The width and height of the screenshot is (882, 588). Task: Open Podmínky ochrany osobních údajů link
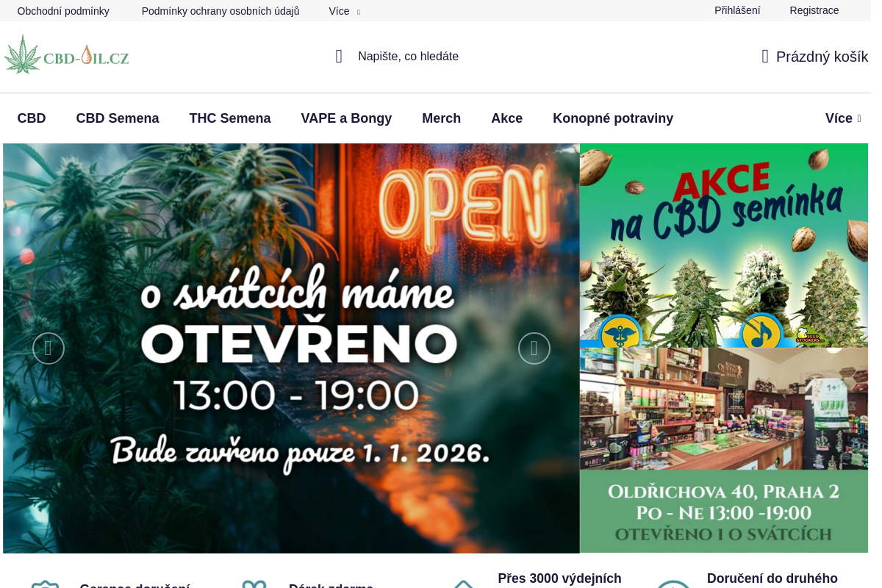coord(220,11)
